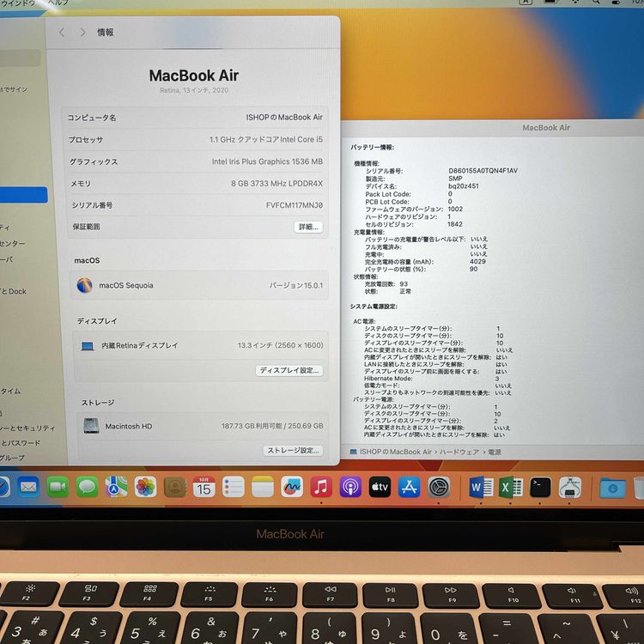Go back using the left chevron

pyautogui.click(x=62, y=33)
